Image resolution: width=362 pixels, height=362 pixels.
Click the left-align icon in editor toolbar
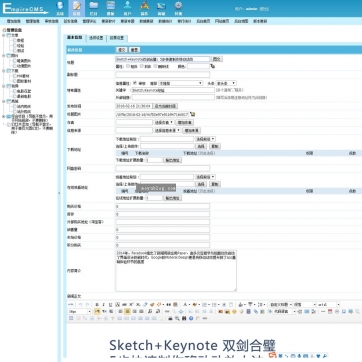click(x=121, y=311)
